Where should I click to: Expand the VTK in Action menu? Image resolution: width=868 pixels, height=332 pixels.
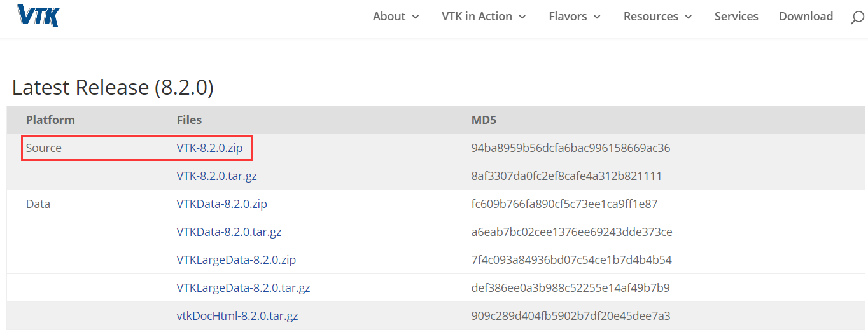pyautogui.click(x=484, y=17)
